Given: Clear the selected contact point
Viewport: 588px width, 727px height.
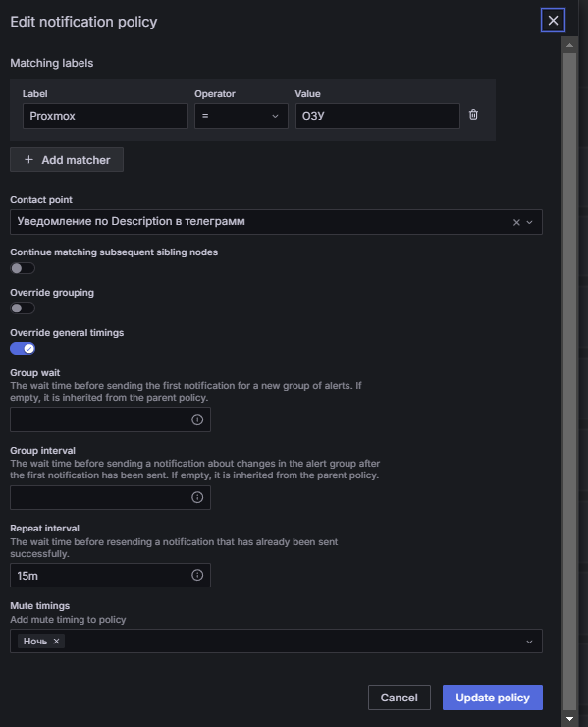Looking at the screenshot, I should 516,223.
